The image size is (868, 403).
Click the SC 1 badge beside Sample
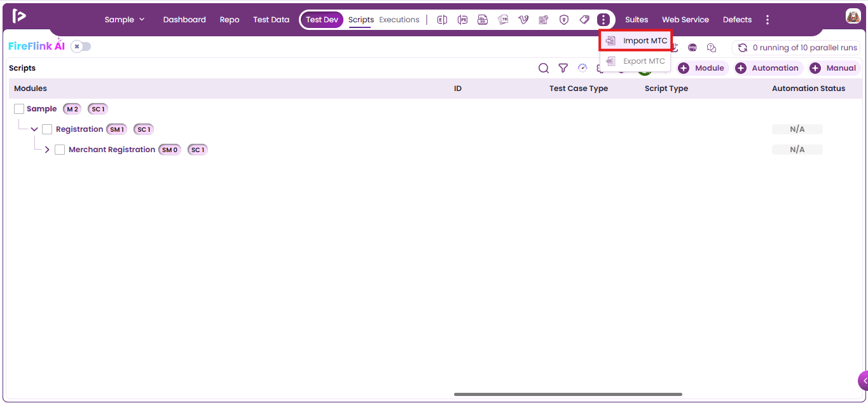(x=98, y=109)
